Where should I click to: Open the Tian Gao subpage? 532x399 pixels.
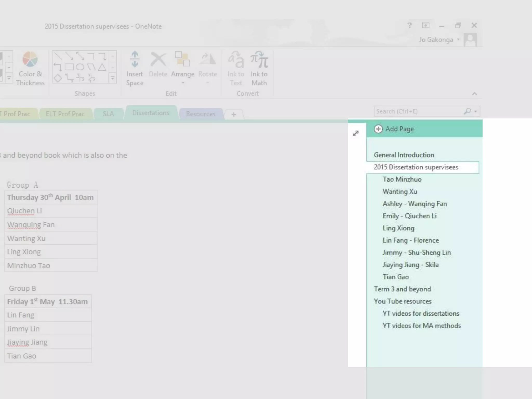click(396, 277)
